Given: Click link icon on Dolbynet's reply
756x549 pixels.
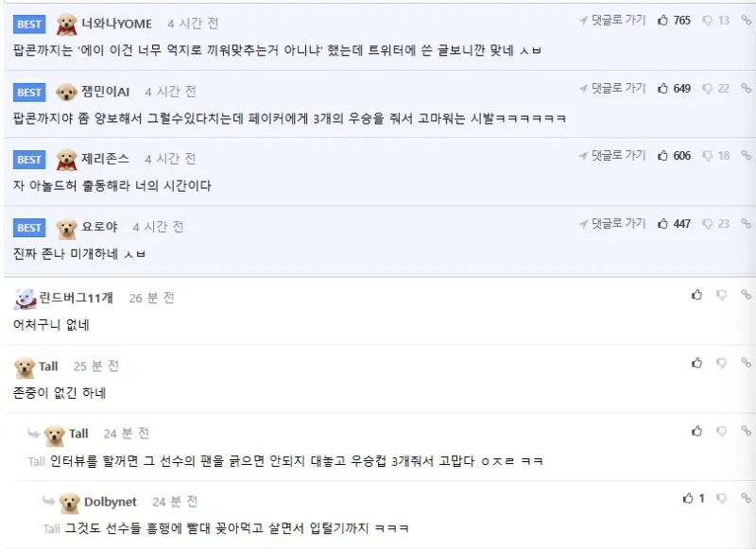Looking at the screenshot, I should 746,498.
